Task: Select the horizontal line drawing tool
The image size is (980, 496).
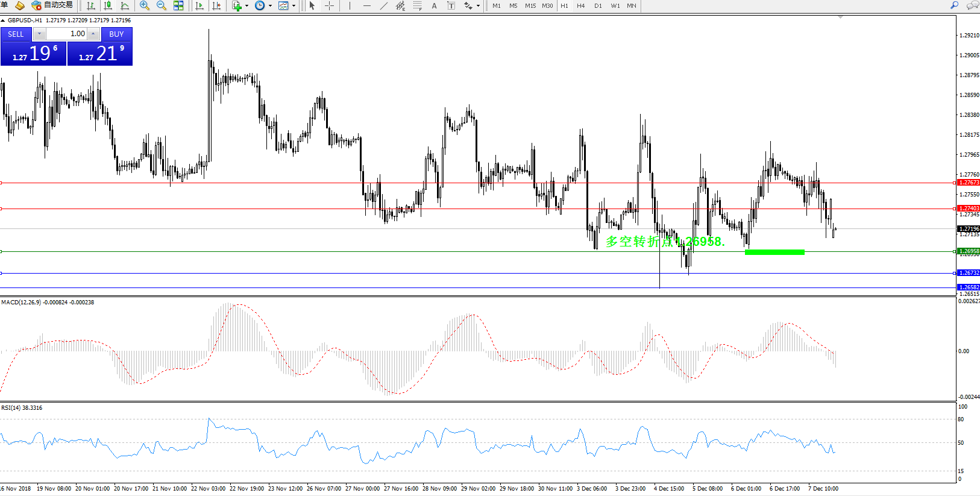Action: [x=366, y=5]
